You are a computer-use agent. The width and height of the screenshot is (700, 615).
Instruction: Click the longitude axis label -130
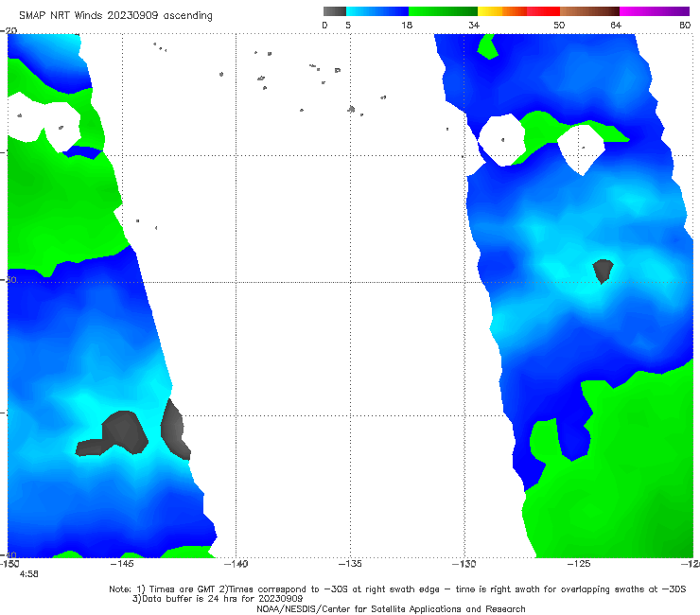[464, 564]
